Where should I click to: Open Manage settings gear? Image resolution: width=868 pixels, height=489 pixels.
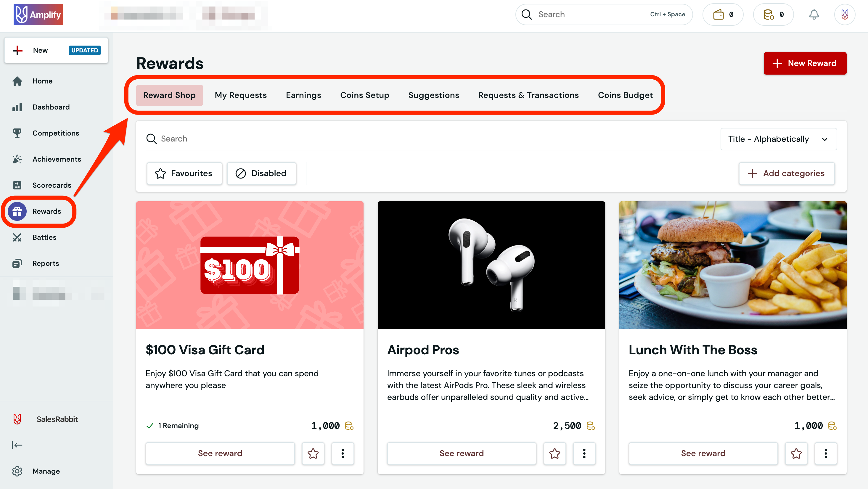pyautogui.click(x=17, y=471)
